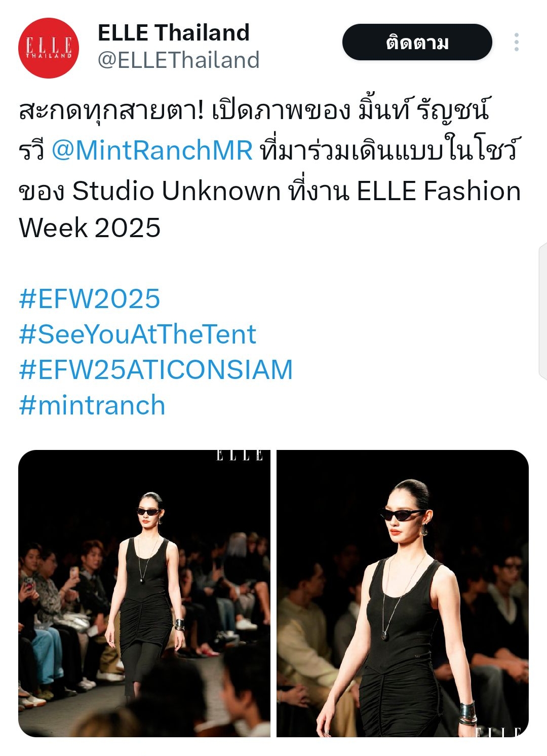Viewport: 547px width, 756px height.
Task: Click the "Studio Unknown" text in the tweet
Action: point(176,192)
